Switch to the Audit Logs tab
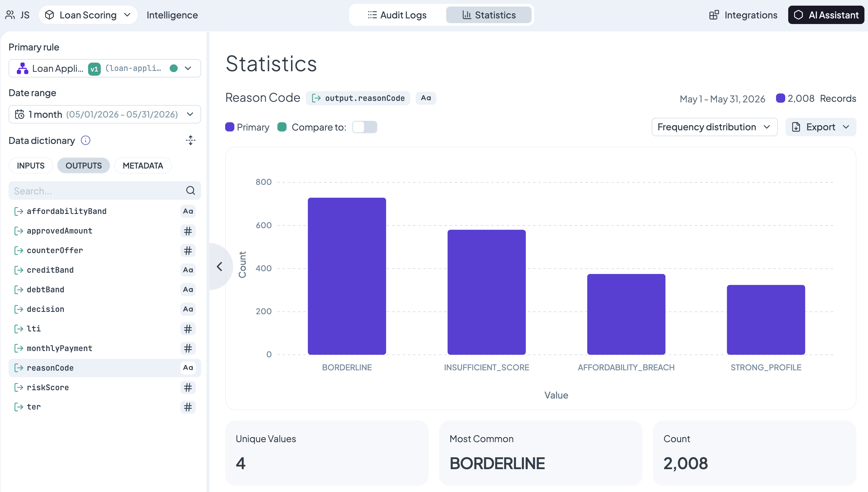The width and height of the screenshot is (868, 492). pos(397,15)
